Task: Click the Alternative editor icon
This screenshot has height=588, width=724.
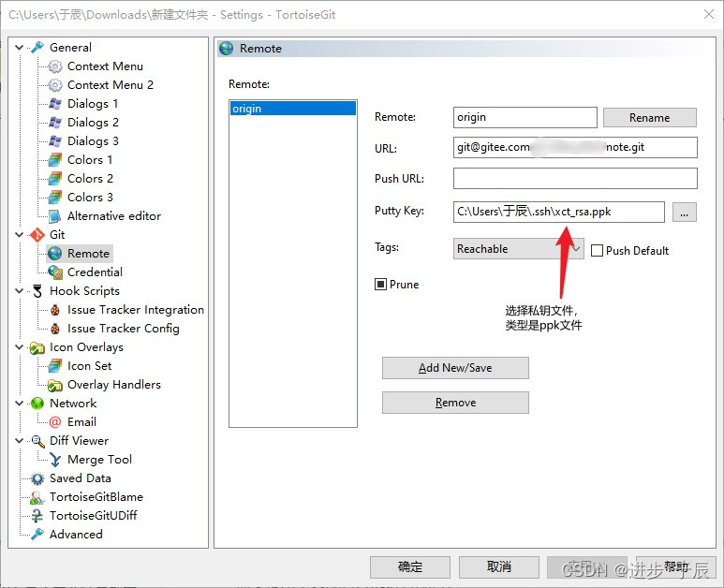Action: pyautogui.click(x=55, y=216)
